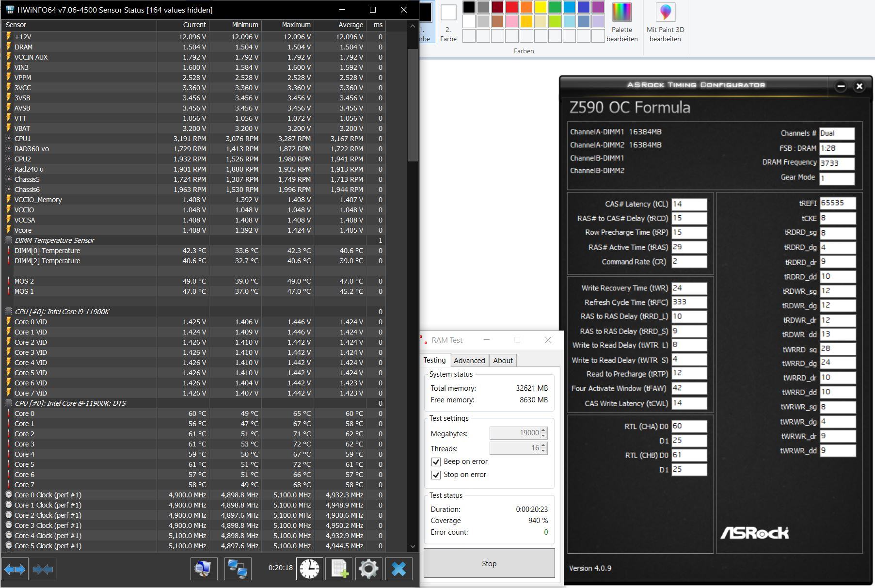Start HWiNFO logging sheet icon

339,569
